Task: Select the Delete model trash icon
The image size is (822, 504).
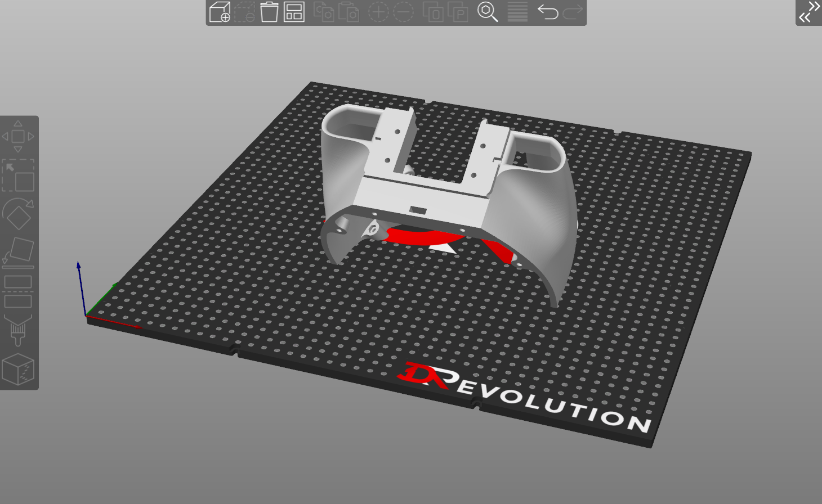Action: [269, 12]
